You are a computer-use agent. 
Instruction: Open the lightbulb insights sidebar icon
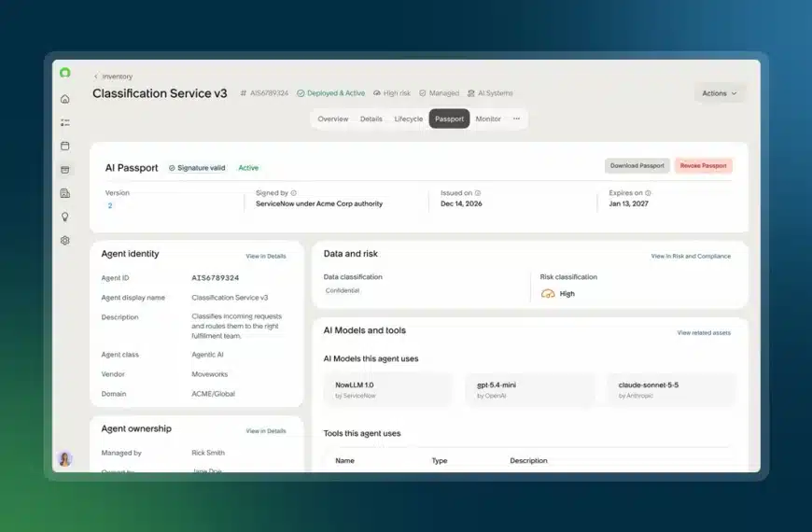tap(64, 217)
